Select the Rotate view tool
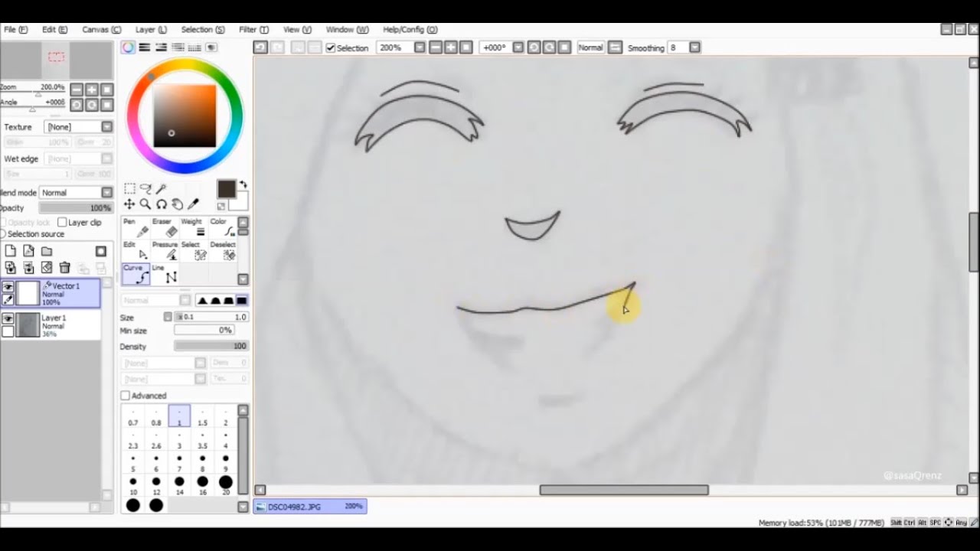 coord(162,204)
